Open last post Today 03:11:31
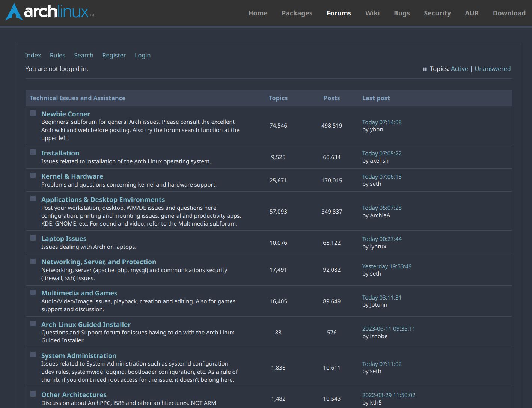This screenshot has height=408, width=532. (x=382, y=297)
